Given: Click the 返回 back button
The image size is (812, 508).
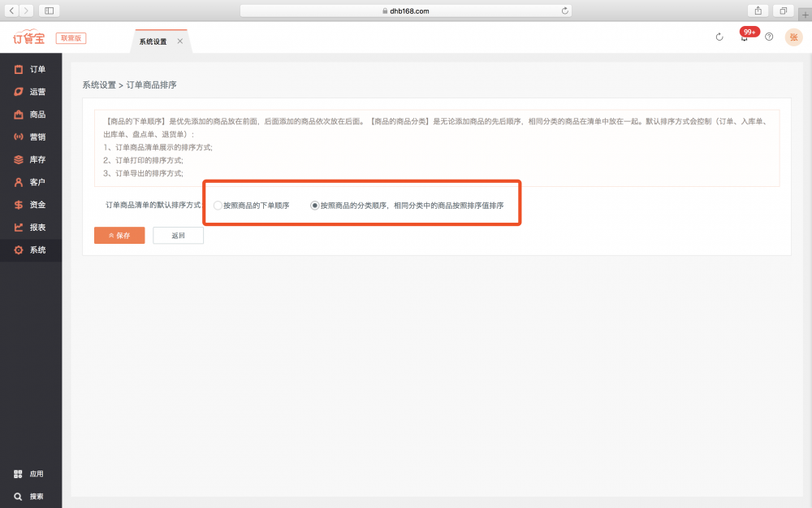Looking at the screenshot, I should pyautogui.click(x=178, y=236).
